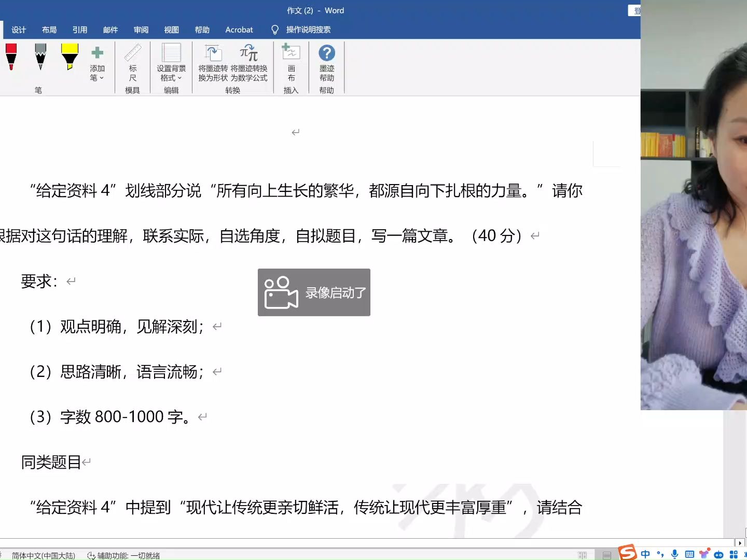Click the line 观点明确，见解深刻
Screen dimensions: 747x560
[128, 327]
